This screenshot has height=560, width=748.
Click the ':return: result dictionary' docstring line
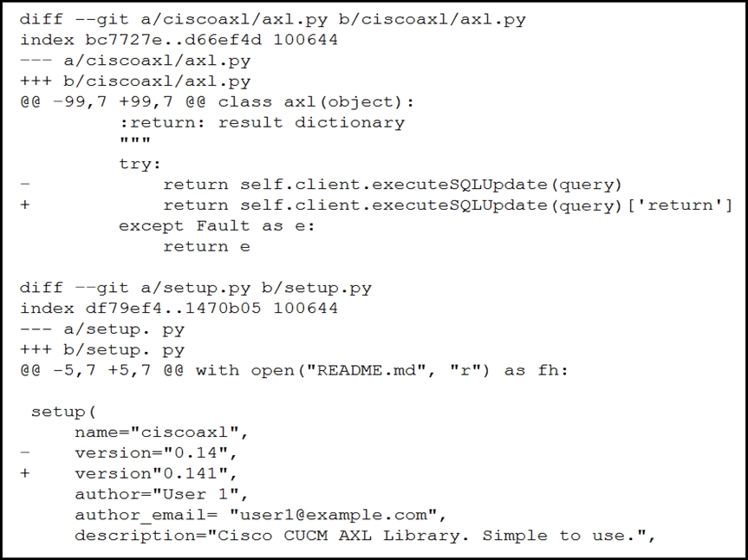pyautogui.click(x=262, y=122)
